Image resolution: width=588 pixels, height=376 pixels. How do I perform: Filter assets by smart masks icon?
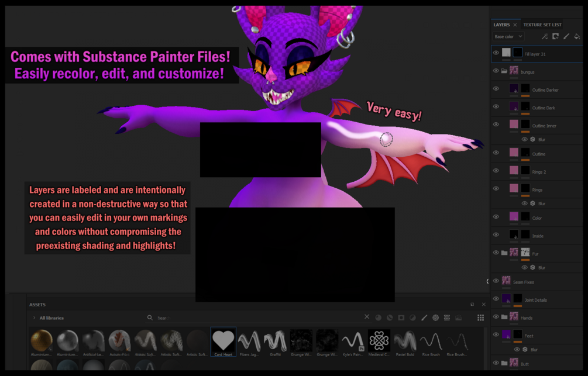401,318
